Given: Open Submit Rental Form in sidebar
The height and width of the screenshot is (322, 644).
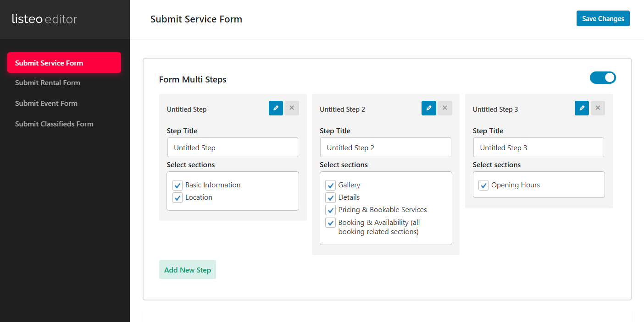Looking at the screenshot, I should tap(48, 83).
